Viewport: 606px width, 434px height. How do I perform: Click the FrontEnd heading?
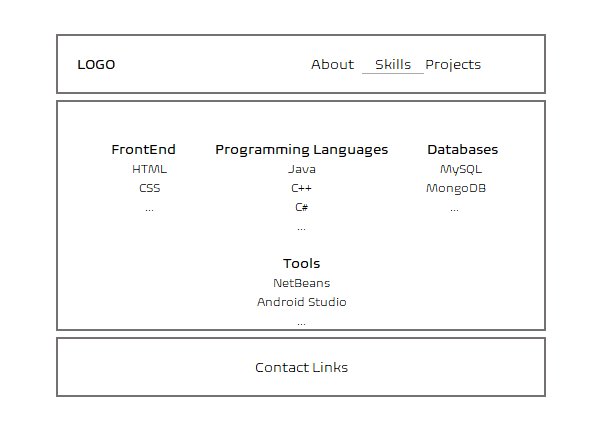coord(143,150)
